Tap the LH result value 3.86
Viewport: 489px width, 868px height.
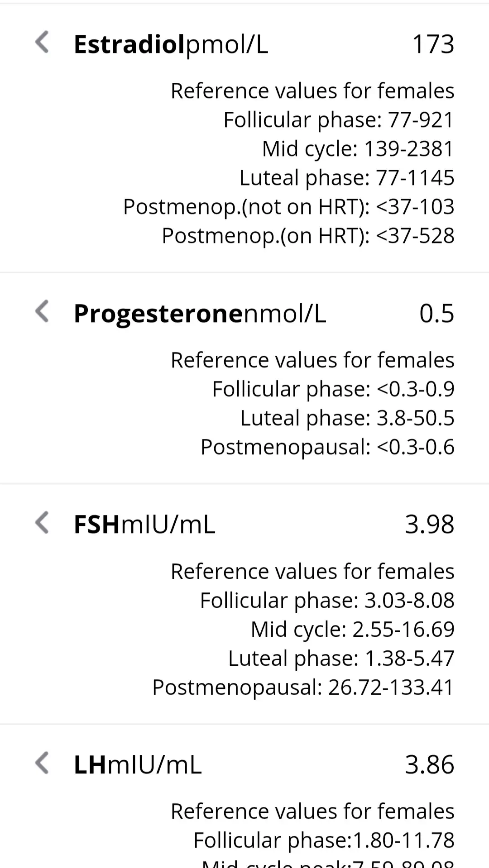click(x=429, y=765)
